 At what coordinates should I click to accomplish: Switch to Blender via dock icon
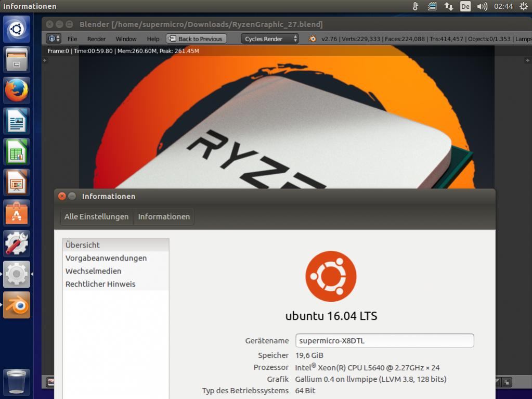pyautogui.click(x=16, y=305)
